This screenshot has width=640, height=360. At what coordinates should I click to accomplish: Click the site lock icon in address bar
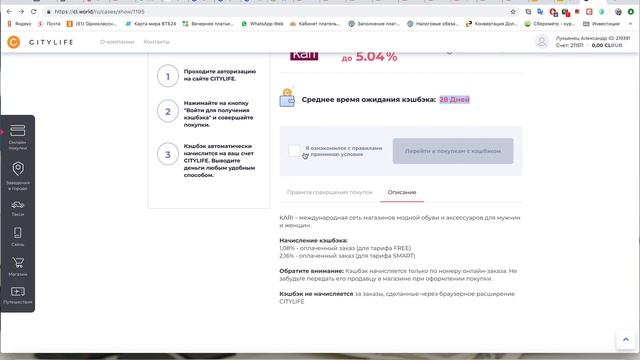(x=49, y=11)
